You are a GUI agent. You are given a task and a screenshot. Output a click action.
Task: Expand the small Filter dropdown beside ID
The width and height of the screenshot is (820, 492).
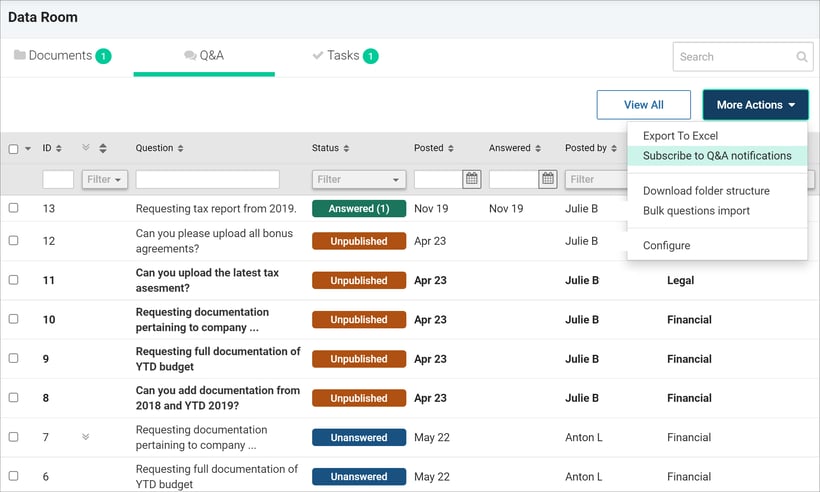(104, 180)
